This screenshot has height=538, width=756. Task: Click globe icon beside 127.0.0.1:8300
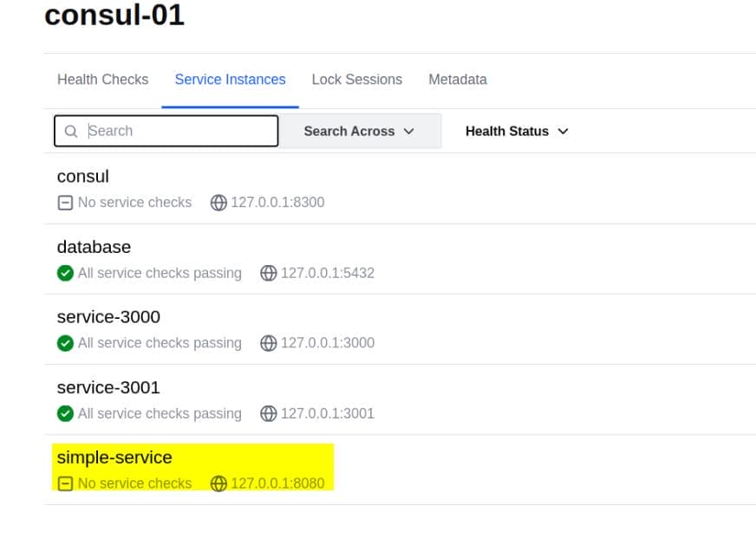coord(218,203)
